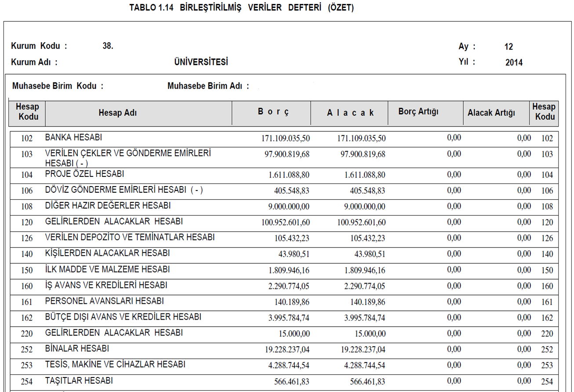Click Borç amount 140.189,86 for PERSONEL AVANSLARI

pyautogui.click(x=292, y=302)
